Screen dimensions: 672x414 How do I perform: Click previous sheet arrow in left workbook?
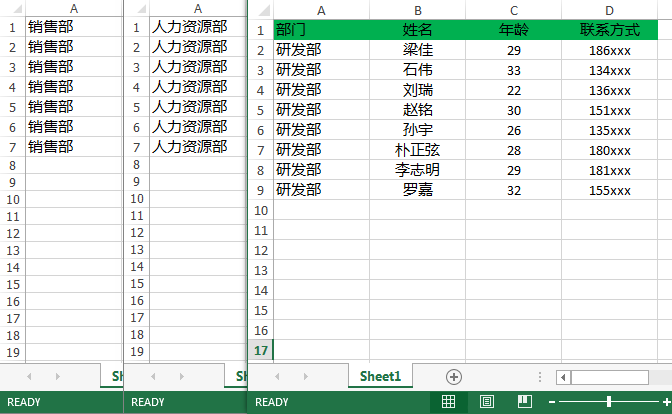tap(29, 377)
